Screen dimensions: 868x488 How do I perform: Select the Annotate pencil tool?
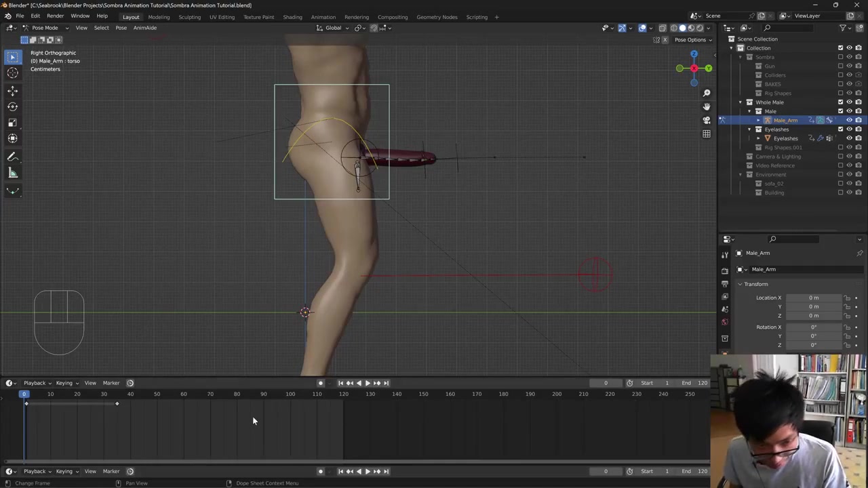(x=12, y=157)
